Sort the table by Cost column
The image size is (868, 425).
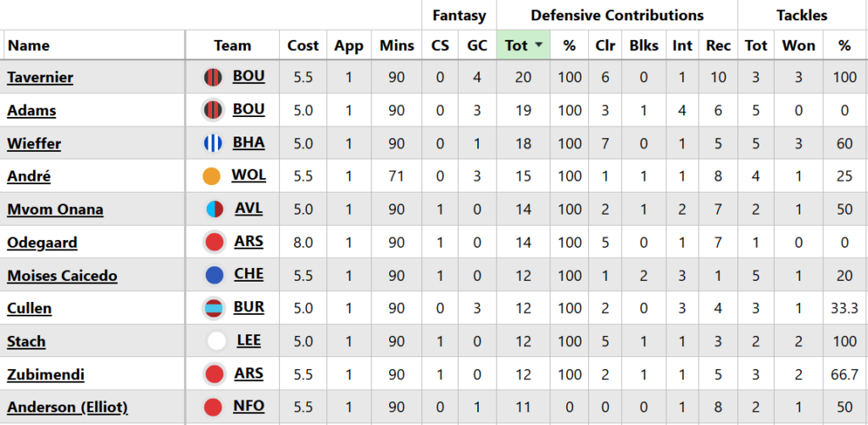[303, 46]
